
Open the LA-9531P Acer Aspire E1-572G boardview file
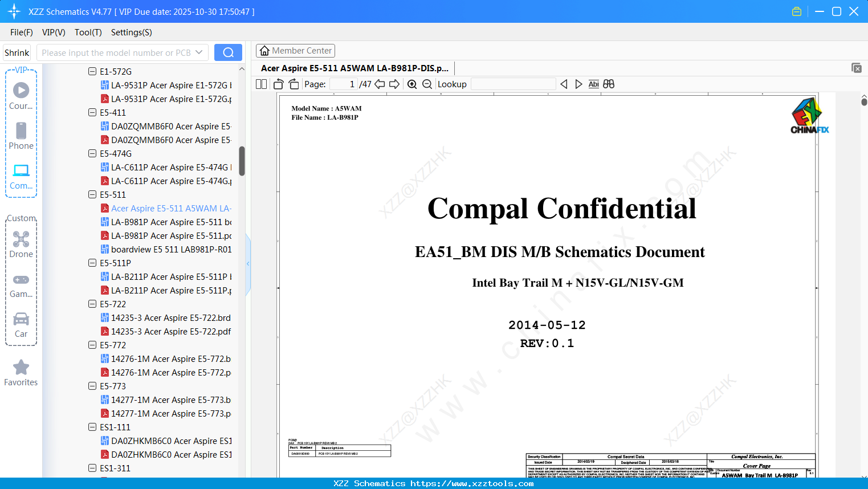(166, 85)
